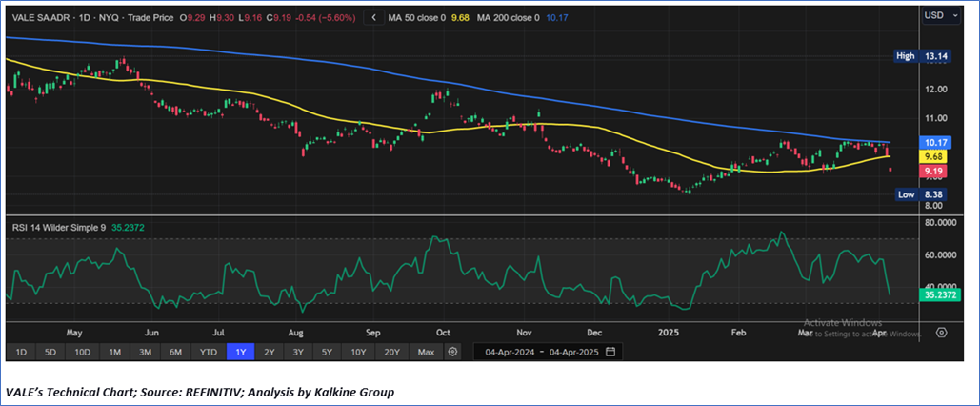This screenshot has height=406, width=980.
Task: Toggle the active 1Y range
Action: point(238,352)
